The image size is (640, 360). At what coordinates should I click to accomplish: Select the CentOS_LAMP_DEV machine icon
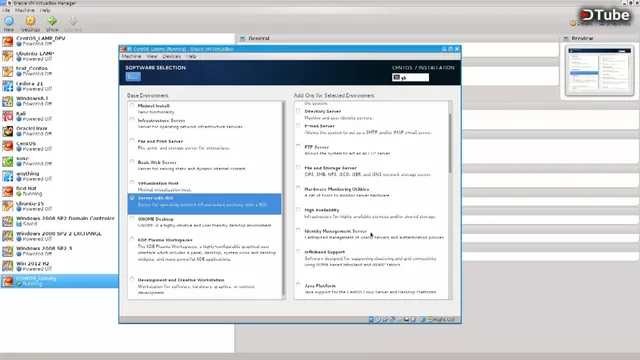click(8, 41)
